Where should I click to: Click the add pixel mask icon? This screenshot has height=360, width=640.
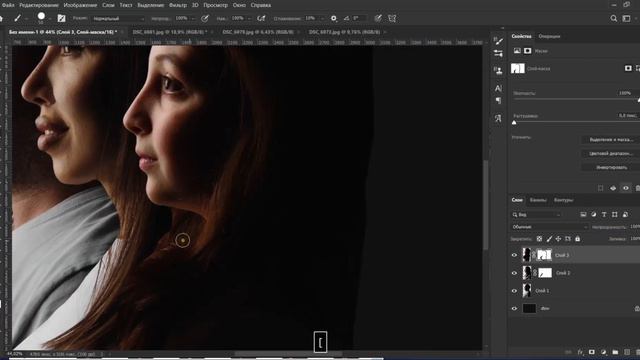coord(628,68)
